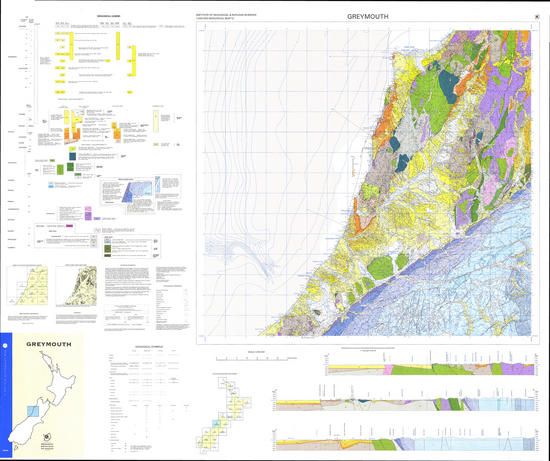
Task: Click the blue tectonic inset diagram in legend
Action: click(x=137, y=192)
